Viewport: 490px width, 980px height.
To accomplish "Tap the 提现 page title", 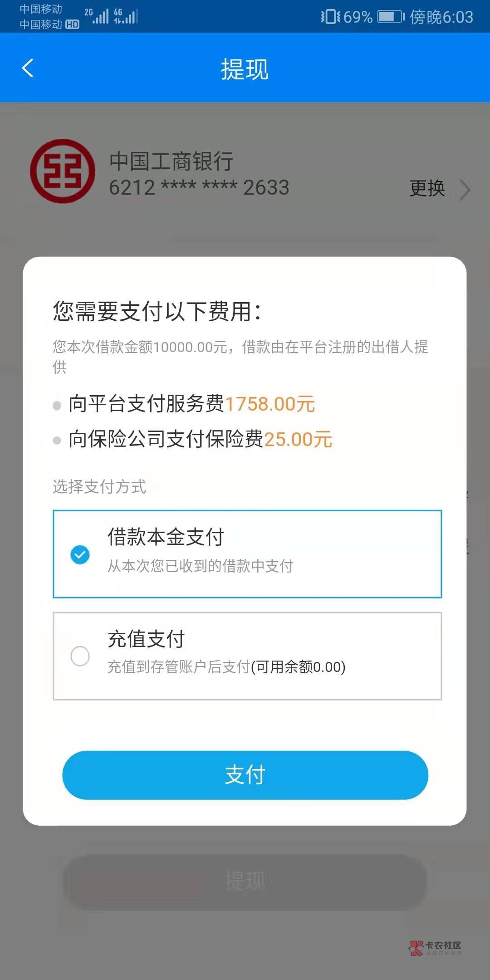I will (245, 69).
